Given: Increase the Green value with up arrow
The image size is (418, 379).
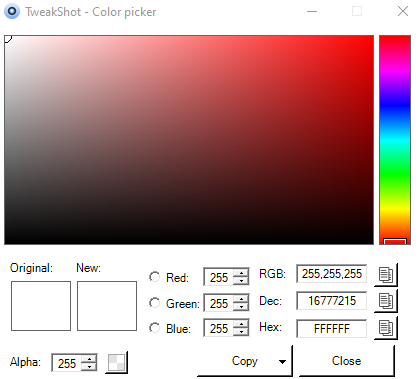Looking at the screenshot, I should [x=241, y=299].
